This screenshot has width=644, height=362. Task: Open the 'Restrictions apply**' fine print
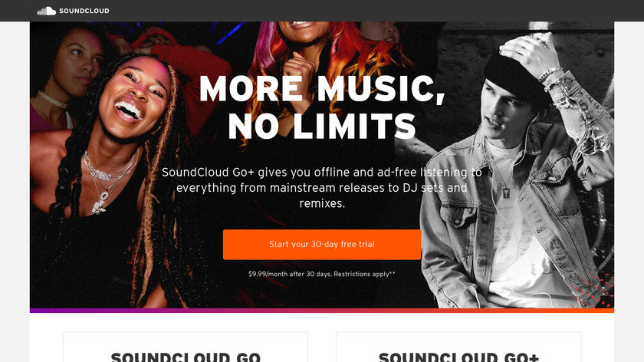pyautogui.click(x=364, y=274)
